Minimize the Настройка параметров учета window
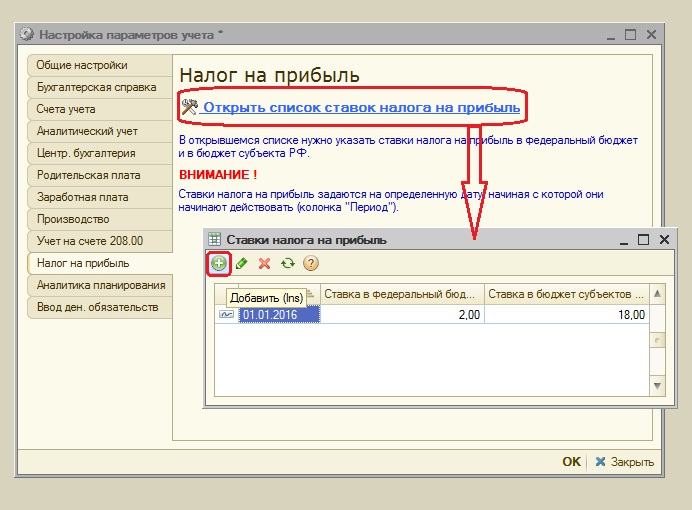The image size is (692, 510). 611,37
